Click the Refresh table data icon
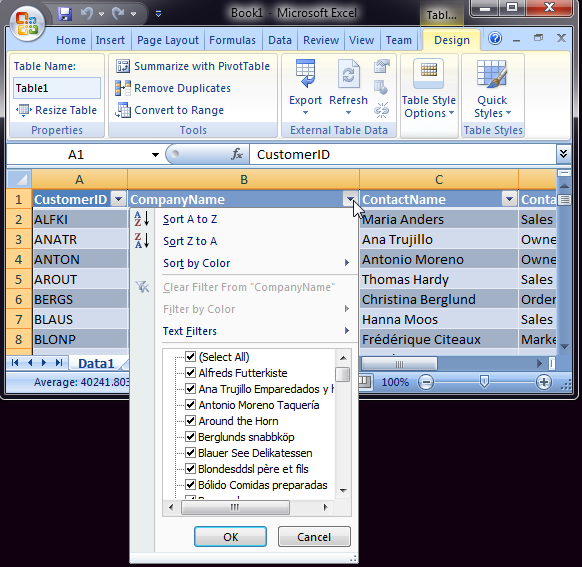This screenshot has width=582, height=567. [x=348, y=73]
